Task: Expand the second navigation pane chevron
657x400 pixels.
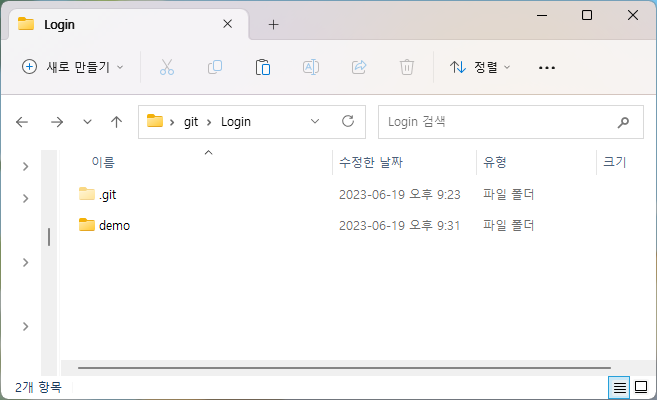Action: click(x=26, y=198)
